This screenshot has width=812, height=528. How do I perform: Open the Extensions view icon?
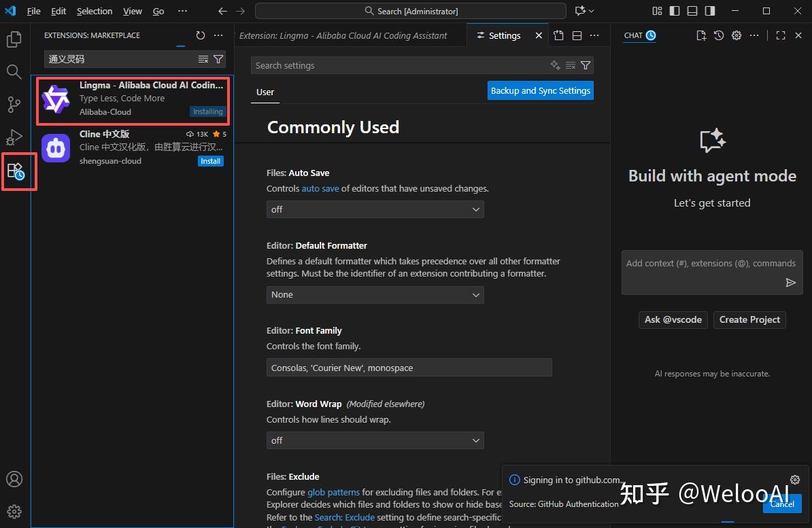click(x=16, y=171)
